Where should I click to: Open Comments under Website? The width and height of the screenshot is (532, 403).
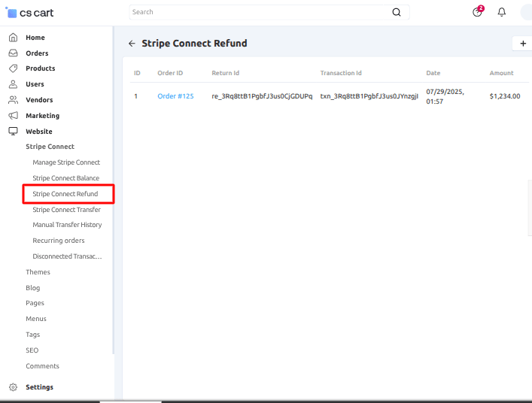click(x=42, y=366)
